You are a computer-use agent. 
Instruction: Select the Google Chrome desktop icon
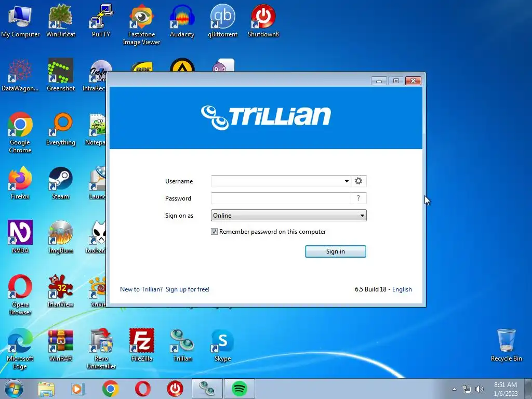(20, 132)
